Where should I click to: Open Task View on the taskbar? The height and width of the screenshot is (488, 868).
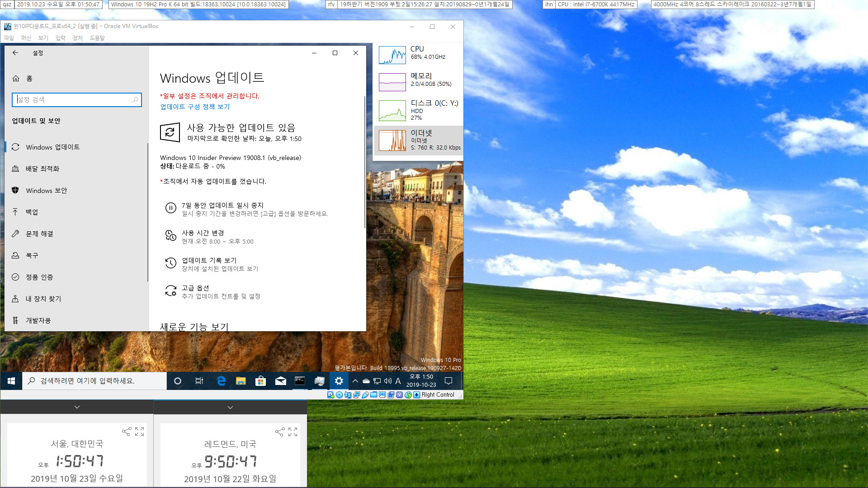click(x=199, y=381)
